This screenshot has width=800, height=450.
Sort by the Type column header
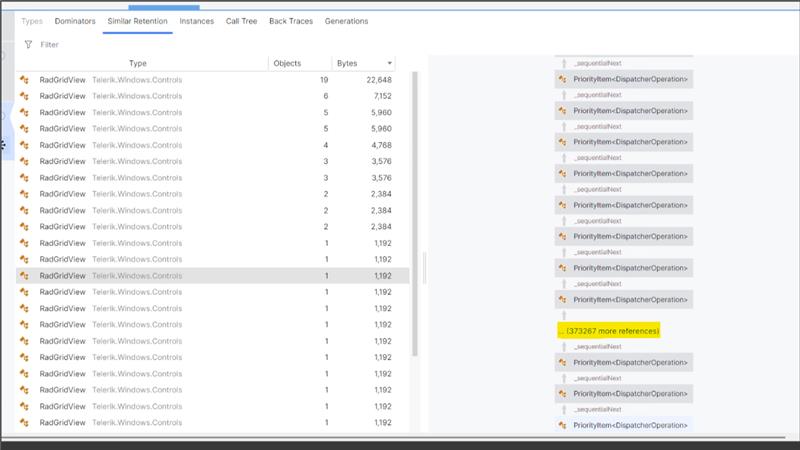(x=137, y=64)
